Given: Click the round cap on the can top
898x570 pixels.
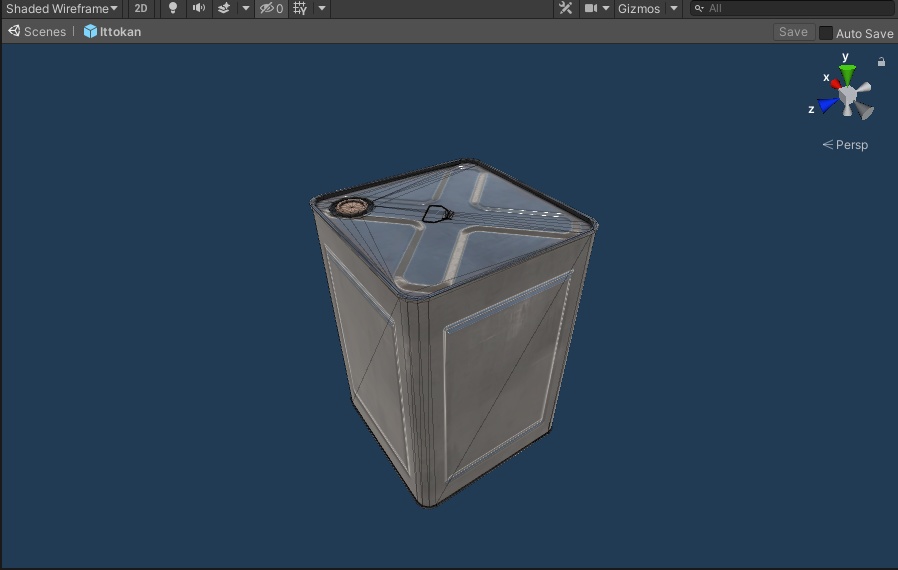Looking at the screenshot, I should (x=350, y=207).
